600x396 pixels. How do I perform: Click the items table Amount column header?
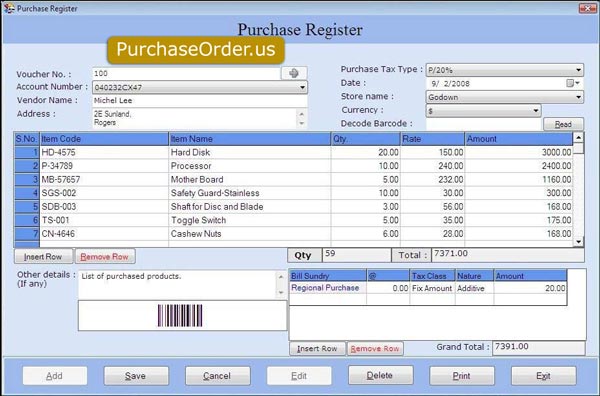518,139
